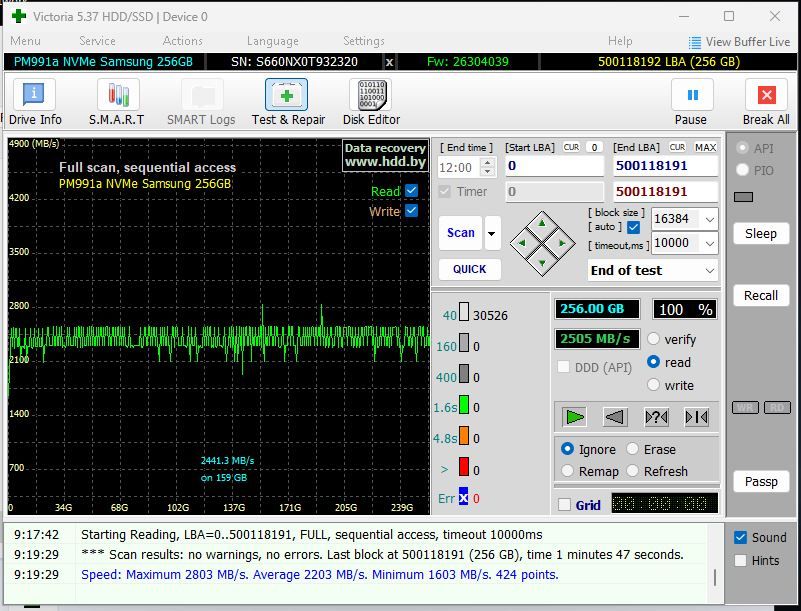This screenshot has width=801, height=611.
Task: Click the Recall button
Action: [761, 295]
